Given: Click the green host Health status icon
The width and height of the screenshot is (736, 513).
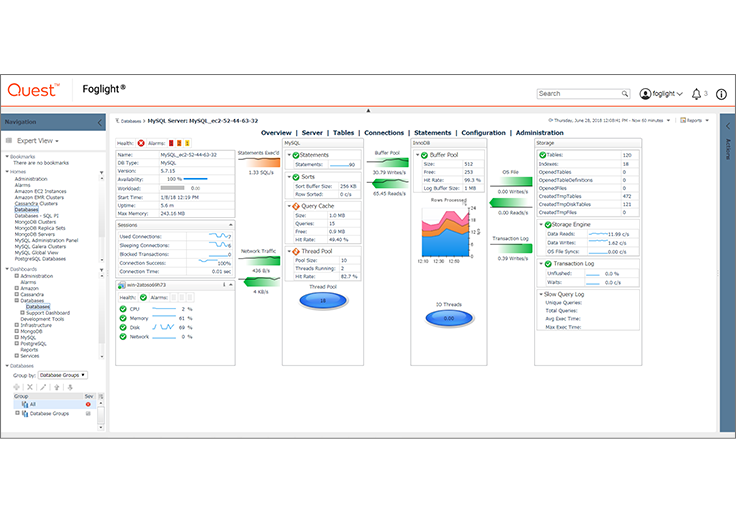Looking at the screenshot, I should click(x=143, y=297).
